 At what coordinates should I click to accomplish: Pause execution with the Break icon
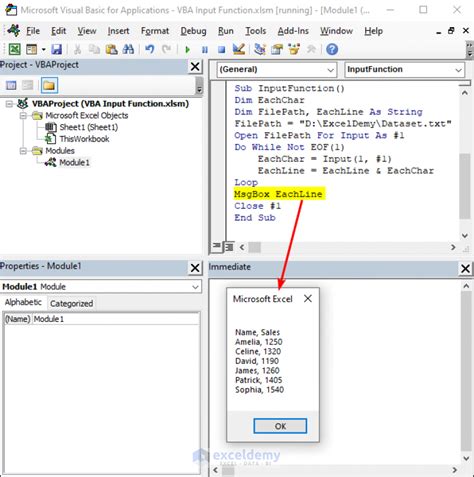coord(205,50)
